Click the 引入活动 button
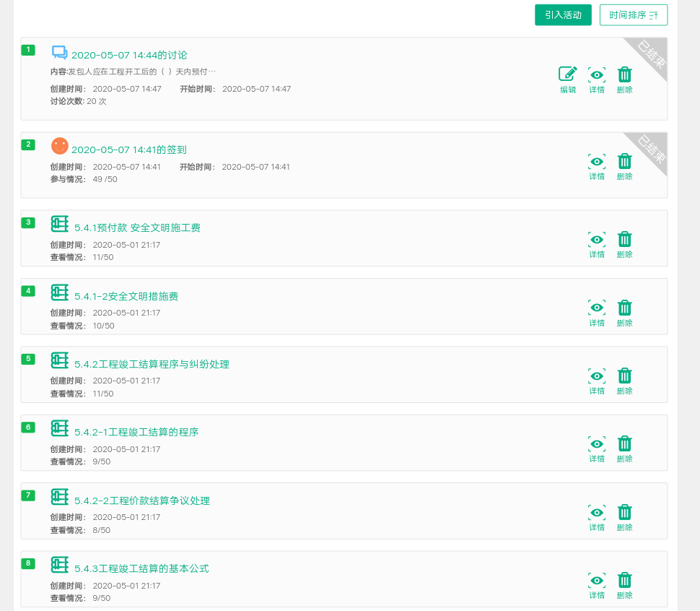Image resolution: width=700 pixels, height=611 pixels. coord(563,15)
